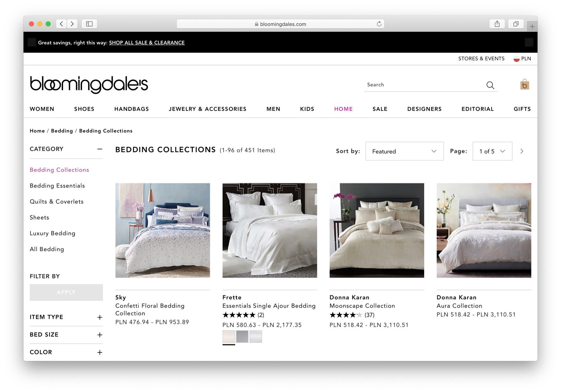Open the brown shopping bag icon
Viewport: 561px width, 392px height.
525,84
